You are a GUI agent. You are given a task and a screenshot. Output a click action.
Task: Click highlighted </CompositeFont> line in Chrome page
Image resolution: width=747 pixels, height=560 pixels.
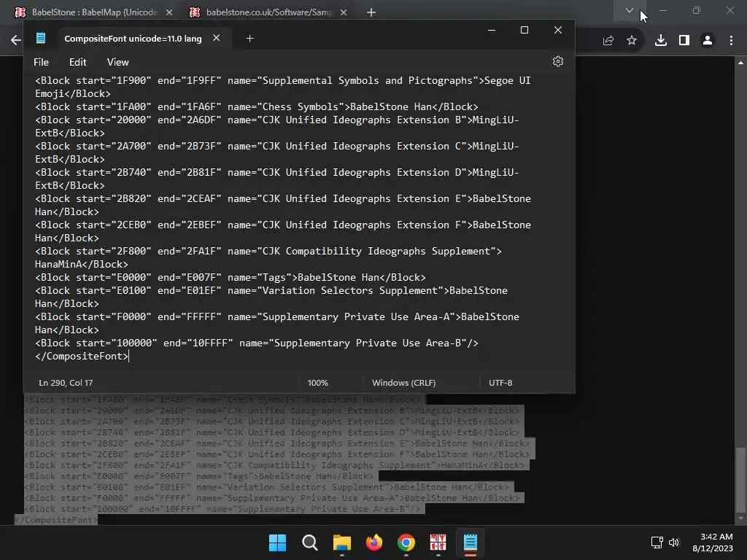(56, 520)
